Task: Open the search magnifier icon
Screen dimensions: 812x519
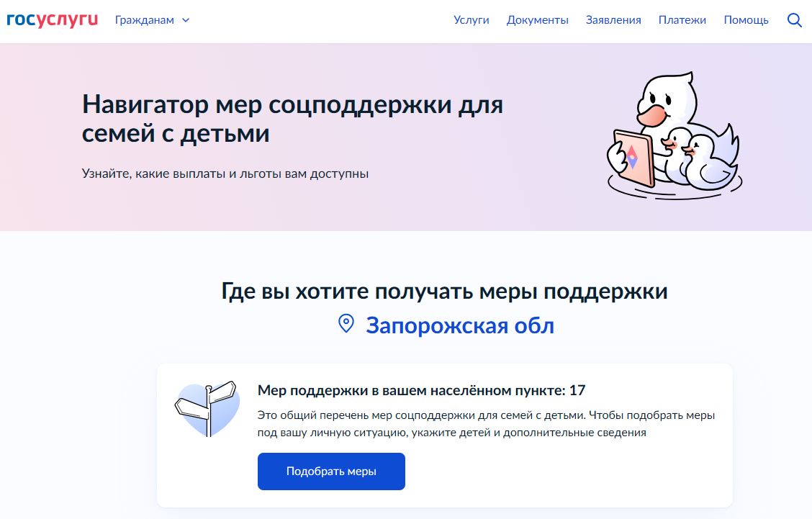Action: [795, 20]
